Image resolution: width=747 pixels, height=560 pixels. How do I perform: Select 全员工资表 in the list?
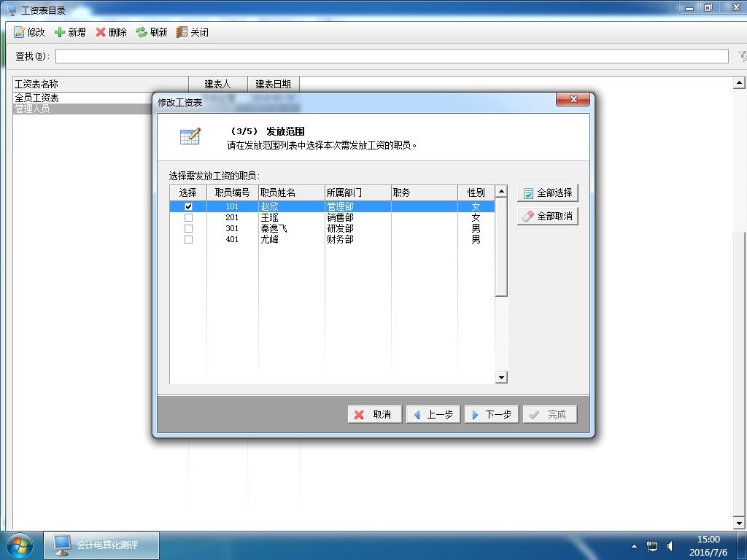pos(36,98)
